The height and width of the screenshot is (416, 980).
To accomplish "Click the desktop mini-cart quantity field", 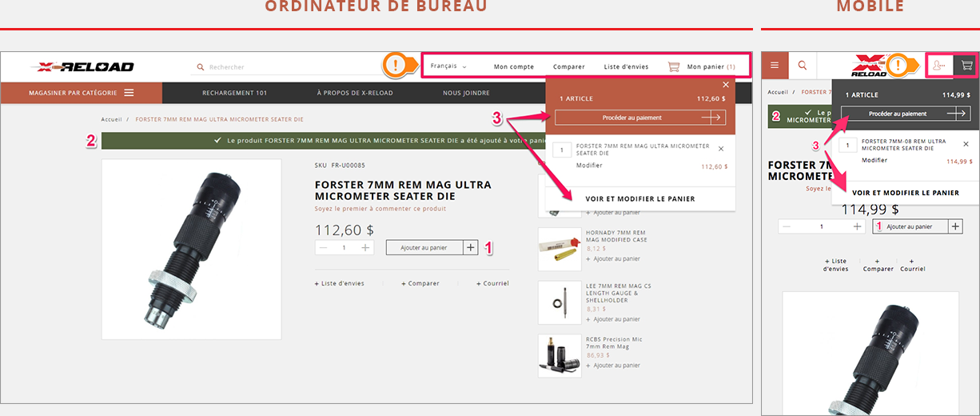I will click(x=562, y=150).
